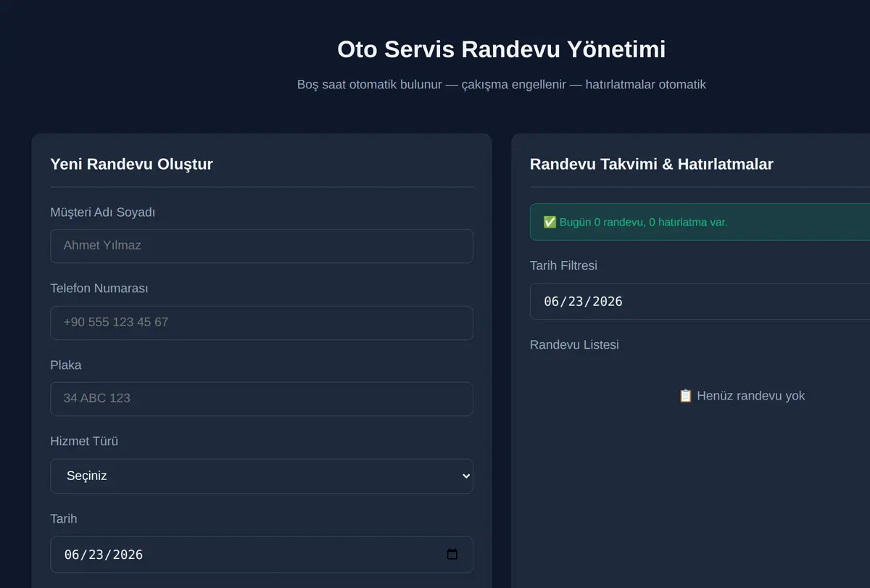
Task: Focus the Telefon Numarası field
Action: coord(262,323)
